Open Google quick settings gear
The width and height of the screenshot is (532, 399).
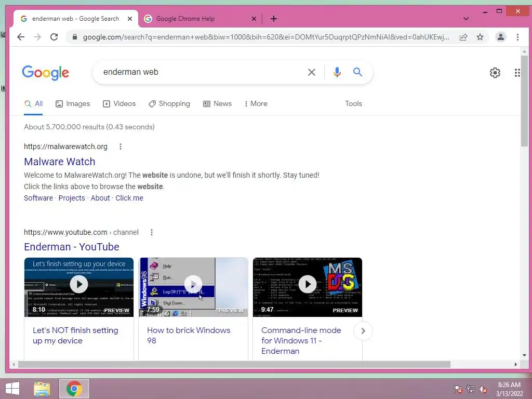[495, 73]
